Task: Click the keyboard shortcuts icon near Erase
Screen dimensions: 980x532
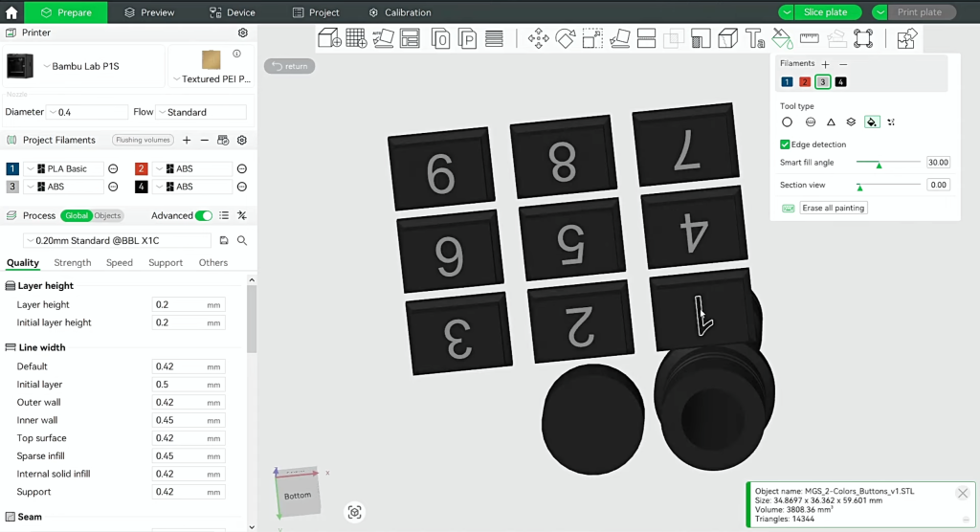Action: 789,209
